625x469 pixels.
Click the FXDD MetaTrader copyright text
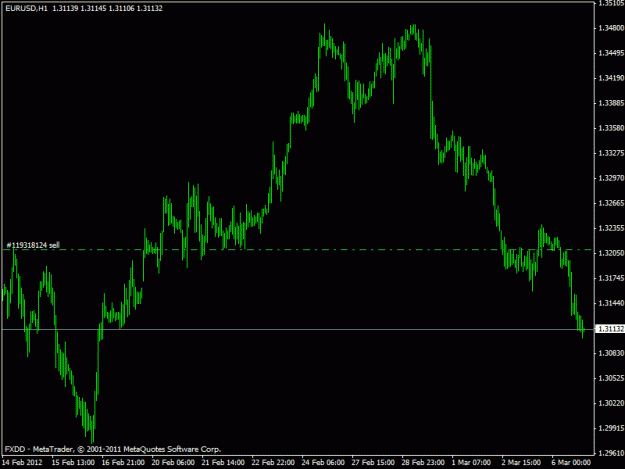click(x=113, y=449)
